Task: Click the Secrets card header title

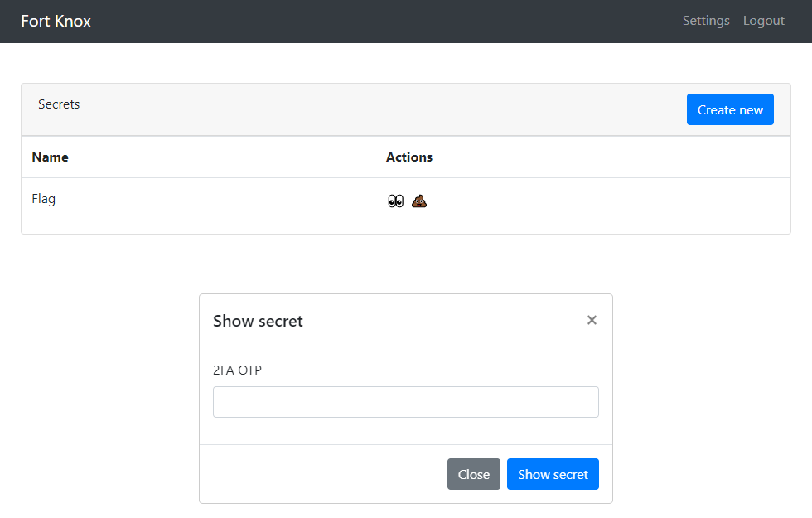Action: pyautogui.click(x=59, y=104)
